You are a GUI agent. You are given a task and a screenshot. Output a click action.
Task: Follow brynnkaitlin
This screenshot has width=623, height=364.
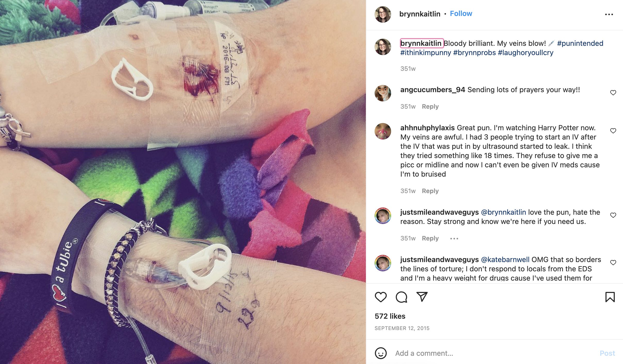[461, 14]
